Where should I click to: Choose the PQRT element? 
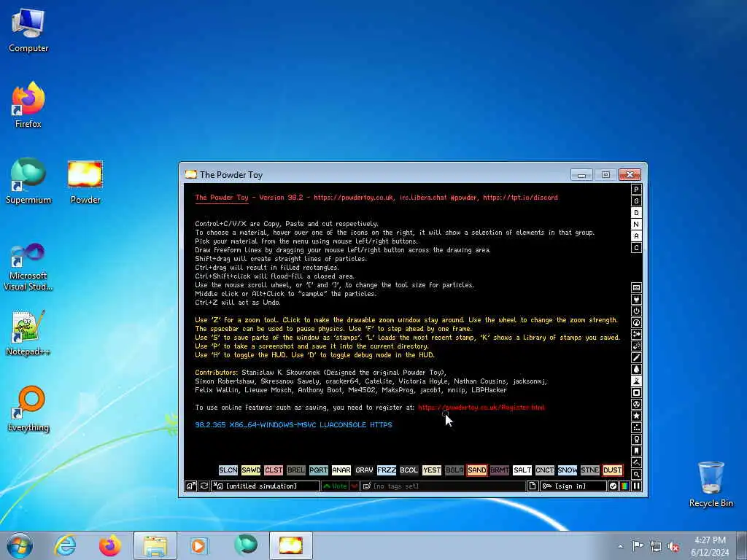(x=319, y=470)
